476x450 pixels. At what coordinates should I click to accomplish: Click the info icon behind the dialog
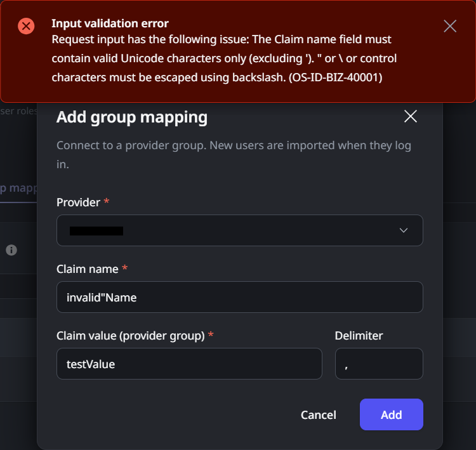tap(11, 250)
